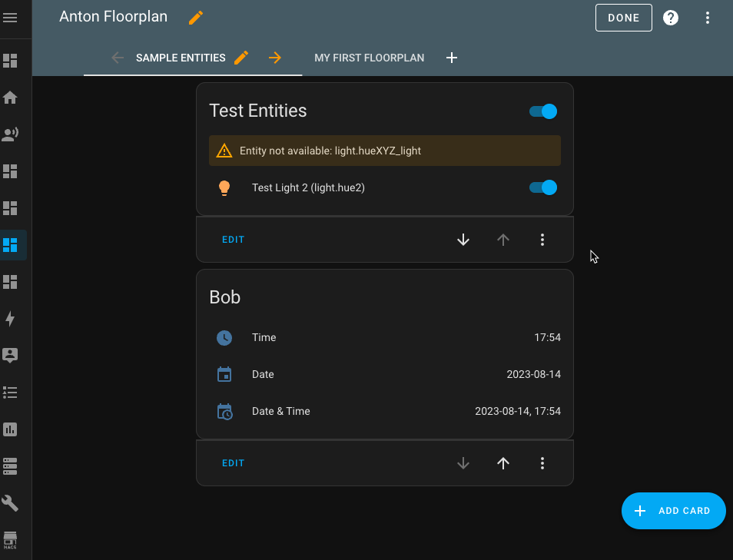733x560 pixels.
Task: Open HACS from the sidebar
Action: tap(12, 539)
